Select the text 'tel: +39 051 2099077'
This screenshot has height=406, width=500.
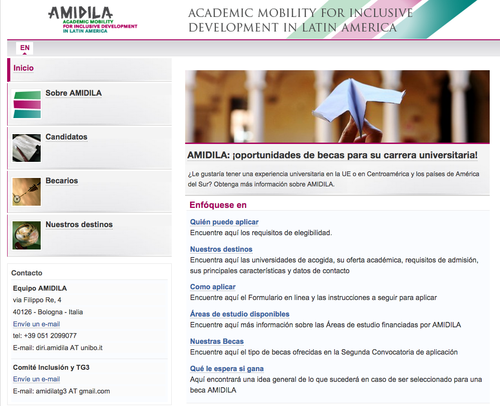pos(45,336)
